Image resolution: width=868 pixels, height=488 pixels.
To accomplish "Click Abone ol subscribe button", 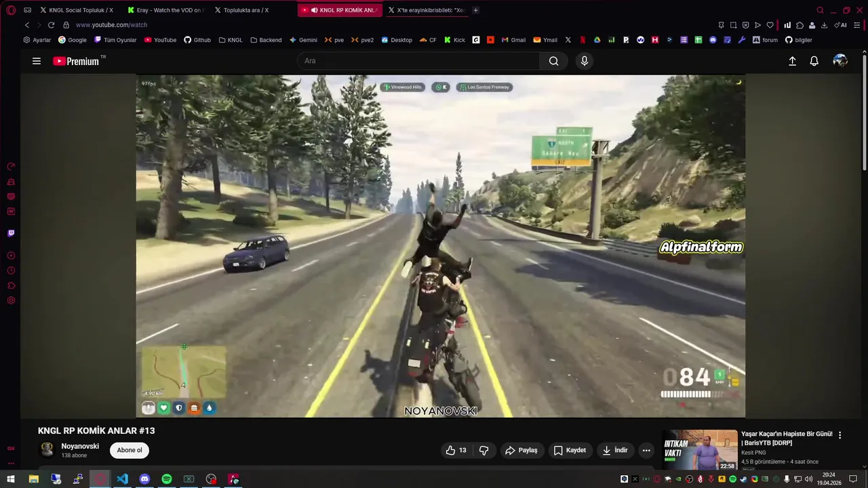I will (130, 450).
